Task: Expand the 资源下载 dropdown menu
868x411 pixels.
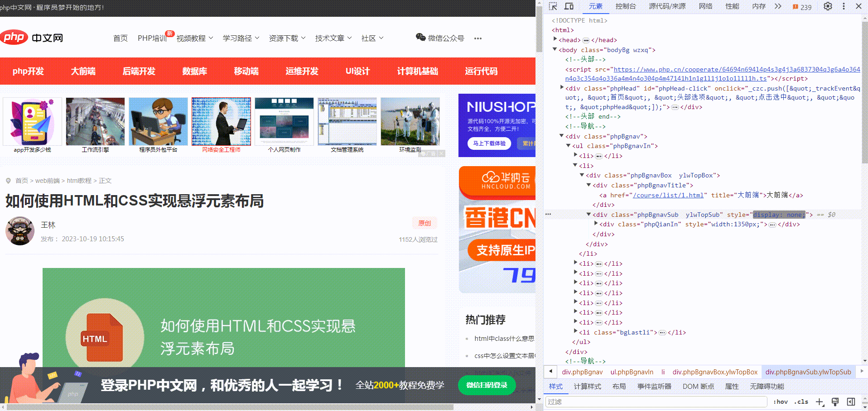Action: coord(287,38)
